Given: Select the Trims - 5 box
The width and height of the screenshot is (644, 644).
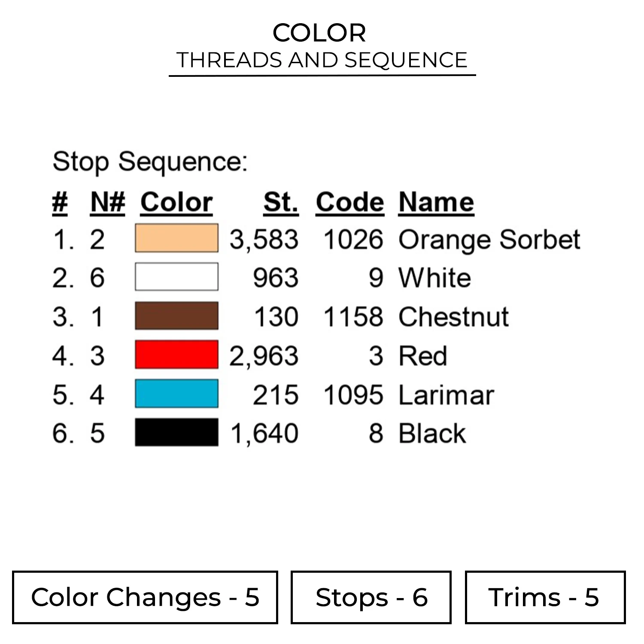Looking at the screenshot, I should pos(545,597).
